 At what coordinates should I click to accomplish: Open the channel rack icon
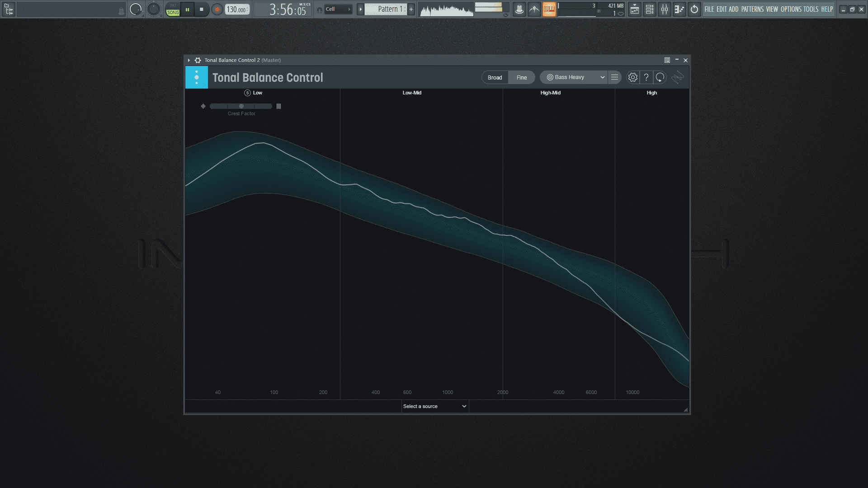coord(650,9)
